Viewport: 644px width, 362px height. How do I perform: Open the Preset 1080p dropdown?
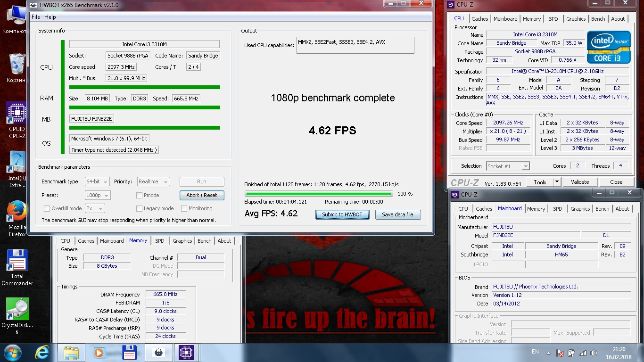click(x=98, y=195)
